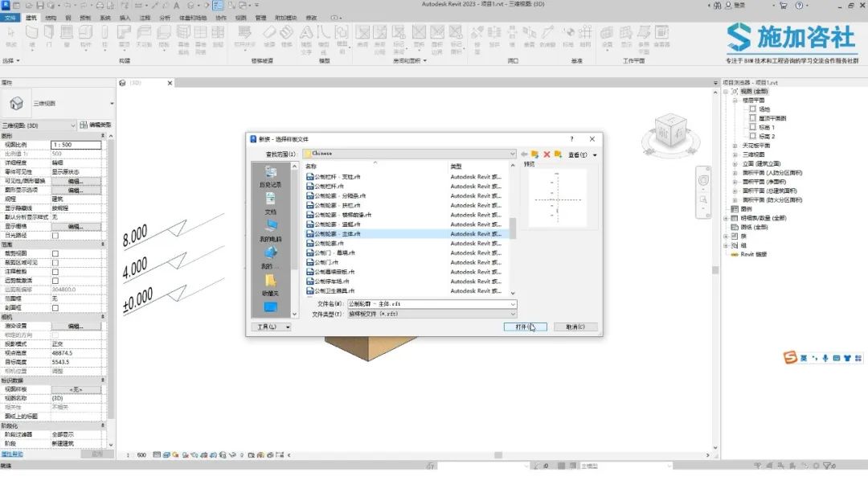Click the Autodesk account user icon in the title bar

pyautogui.click(x=728, y=5)
